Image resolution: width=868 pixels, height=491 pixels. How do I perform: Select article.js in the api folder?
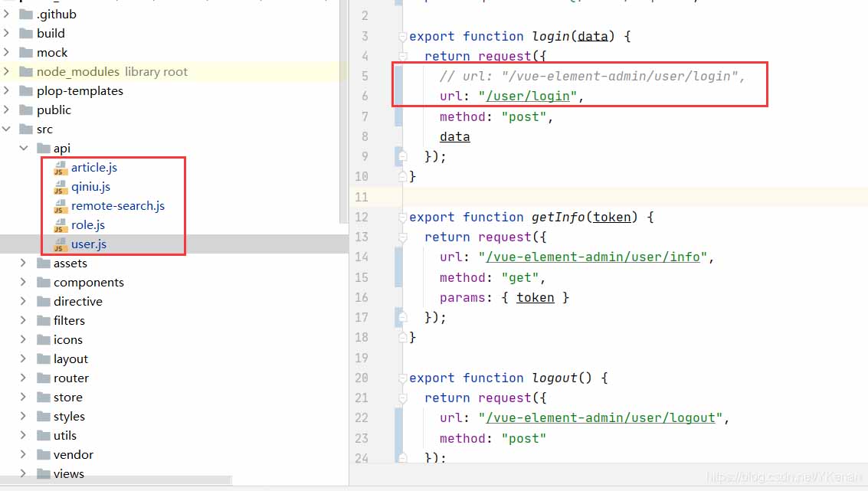tap(94, 167)
